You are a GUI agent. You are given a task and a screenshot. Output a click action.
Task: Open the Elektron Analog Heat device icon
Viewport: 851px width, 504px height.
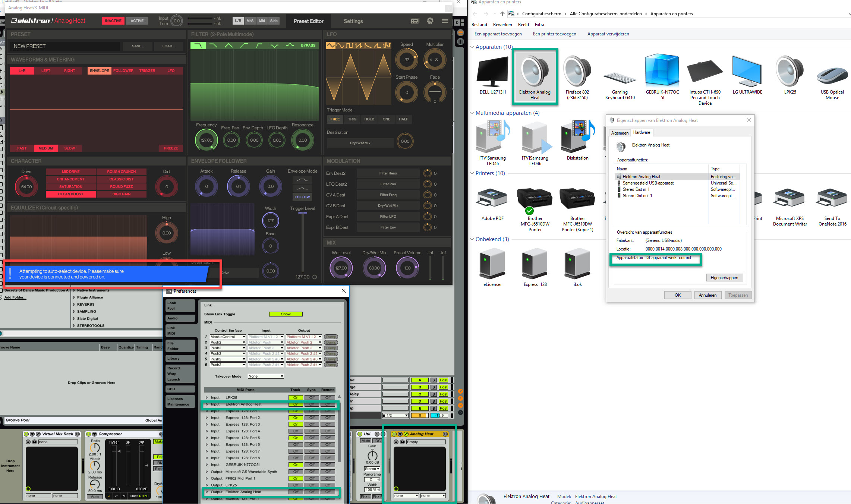(x=535, y=71)
